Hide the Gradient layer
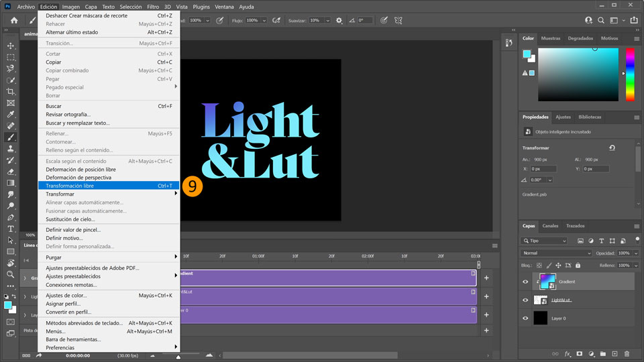The image size is (644, 362). pos(525,282)
